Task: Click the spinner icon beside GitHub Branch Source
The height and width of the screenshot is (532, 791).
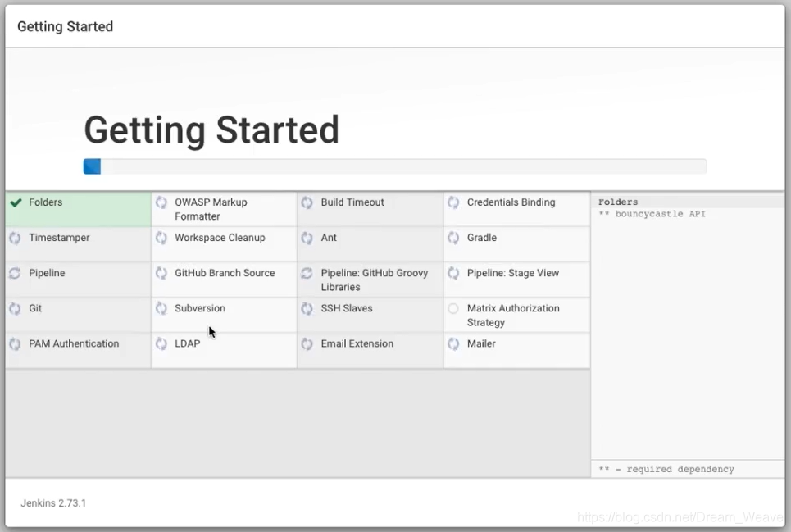Action: pos(161,273)
